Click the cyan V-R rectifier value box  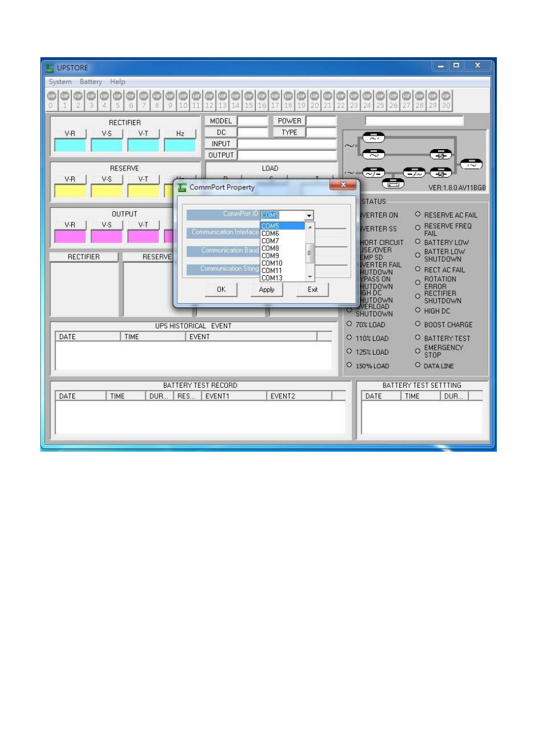coord(70,145)
